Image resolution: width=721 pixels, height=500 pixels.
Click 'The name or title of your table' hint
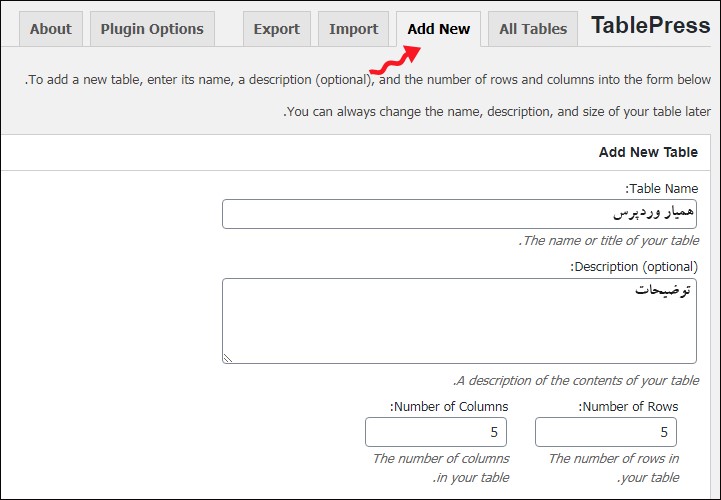[609, 241]
